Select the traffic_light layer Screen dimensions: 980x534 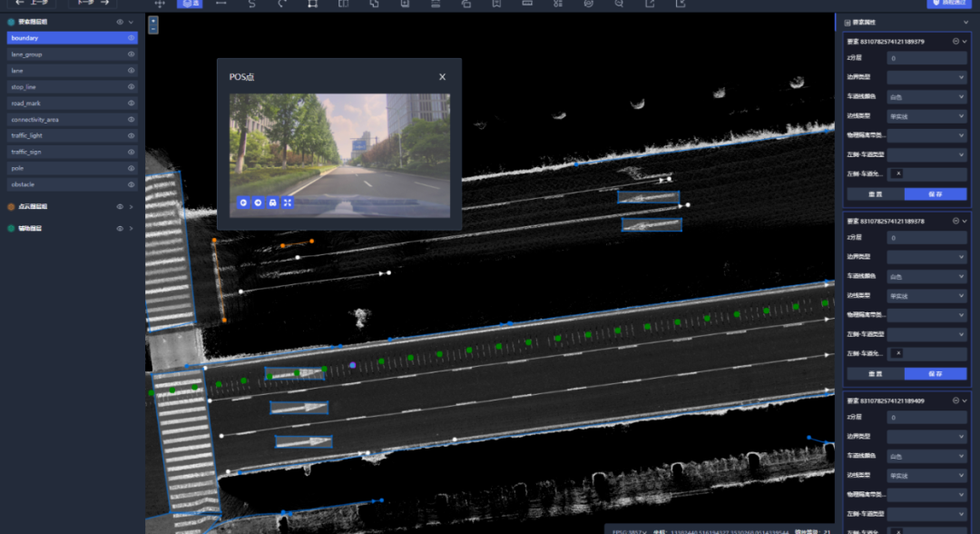tap(72, 135)
